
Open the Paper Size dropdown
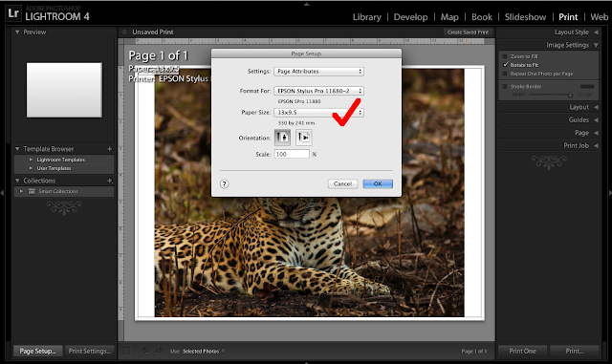click(x=318, y=113)
